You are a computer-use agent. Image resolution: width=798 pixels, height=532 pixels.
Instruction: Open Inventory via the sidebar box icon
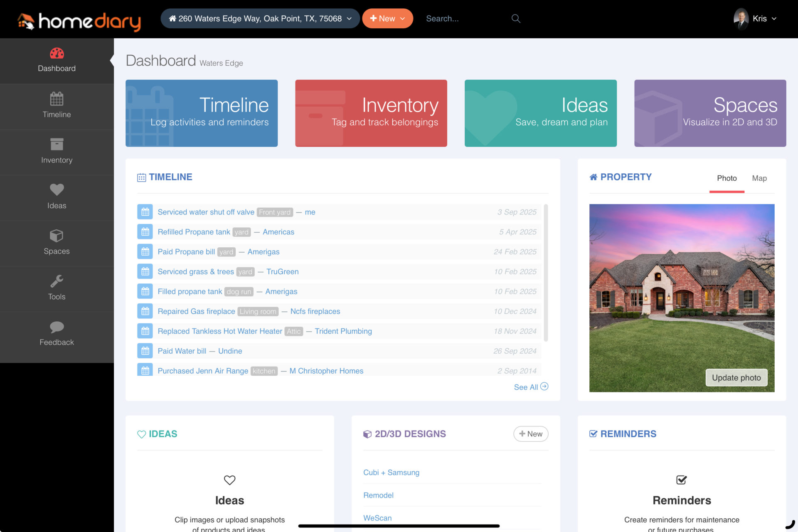click(x=57, y=144)
